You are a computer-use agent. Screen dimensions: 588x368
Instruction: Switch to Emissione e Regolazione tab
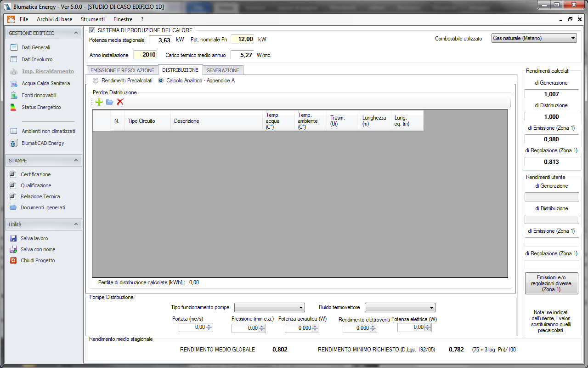click(x=122, y=70)
